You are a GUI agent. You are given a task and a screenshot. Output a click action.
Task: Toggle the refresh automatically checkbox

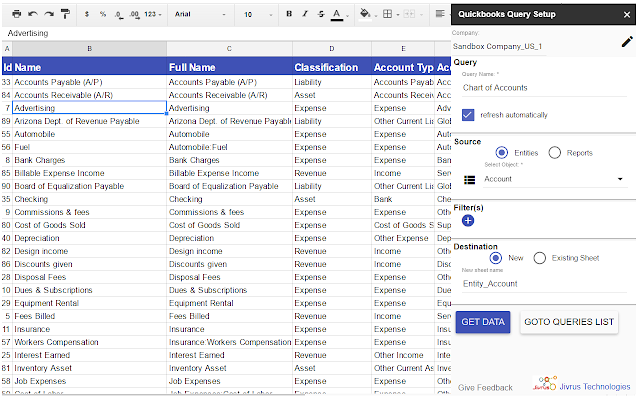pyautogui.click(x=468, y=115)
